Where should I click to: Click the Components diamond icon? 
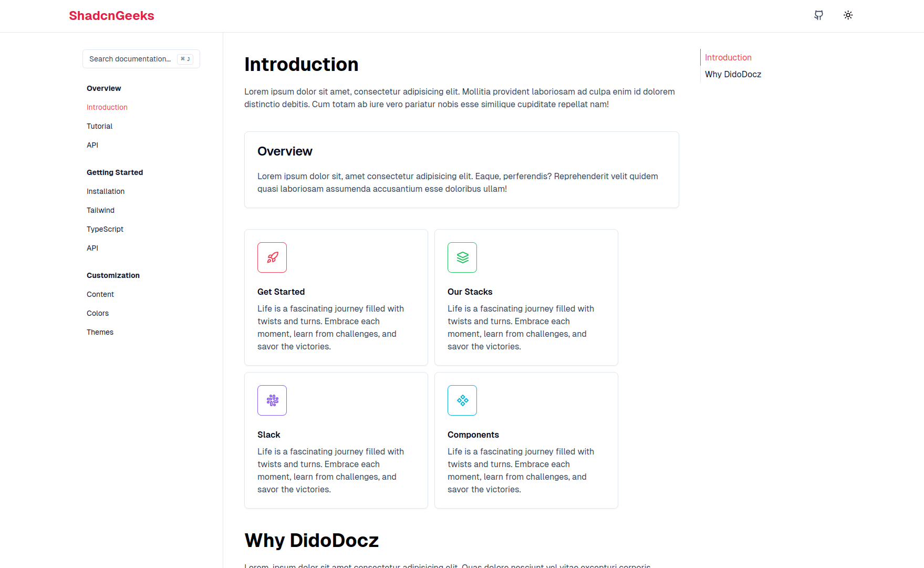point(462,400)
